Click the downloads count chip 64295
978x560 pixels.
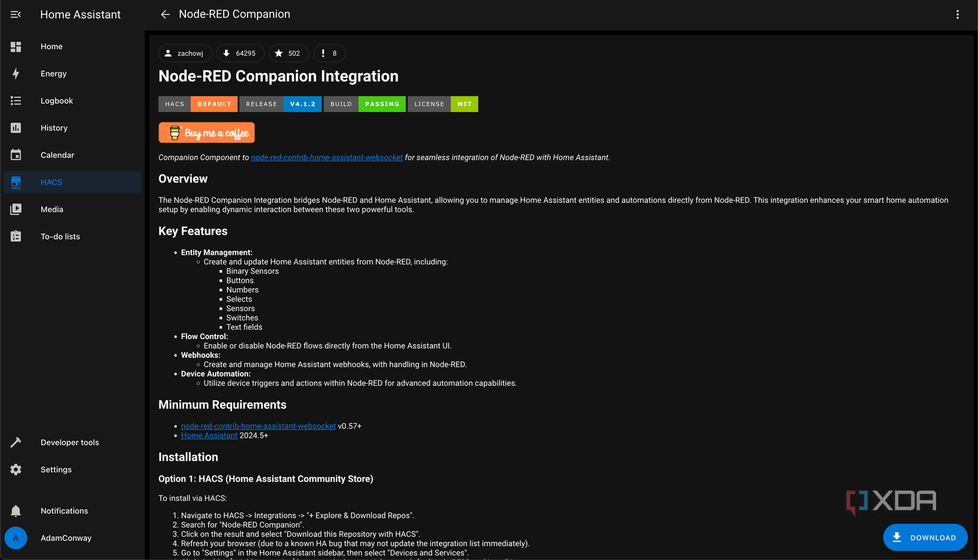tap(240, 53)
